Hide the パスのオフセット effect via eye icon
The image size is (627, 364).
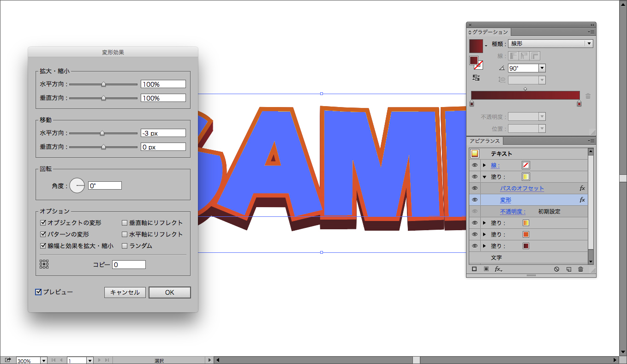tap(475, 188)
